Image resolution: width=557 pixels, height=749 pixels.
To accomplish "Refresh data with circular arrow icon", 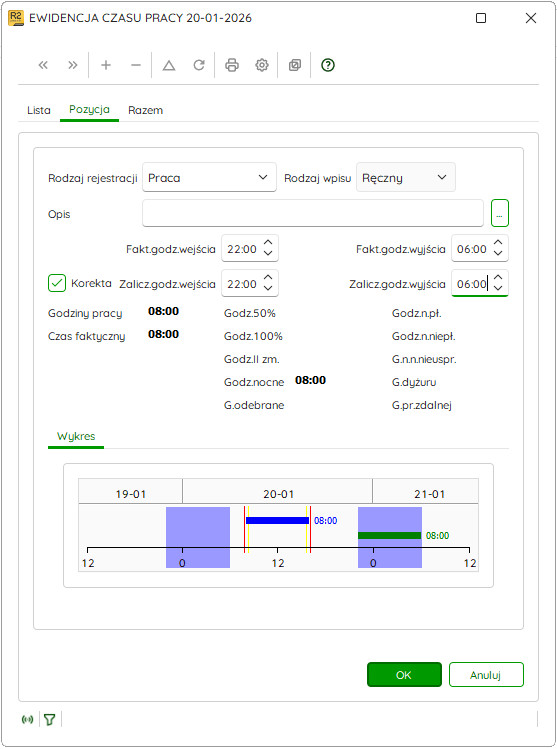I will 199,65.
